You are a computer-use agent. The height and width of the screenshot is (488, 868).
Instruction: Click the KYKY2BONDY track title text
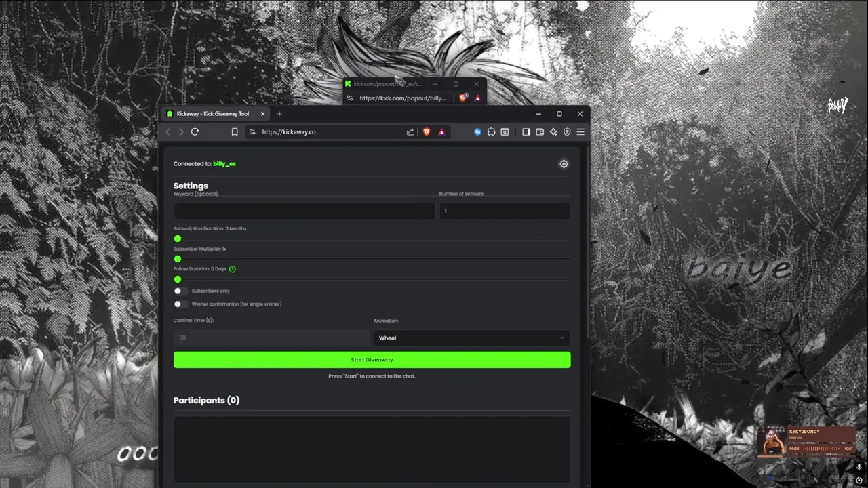804,432
